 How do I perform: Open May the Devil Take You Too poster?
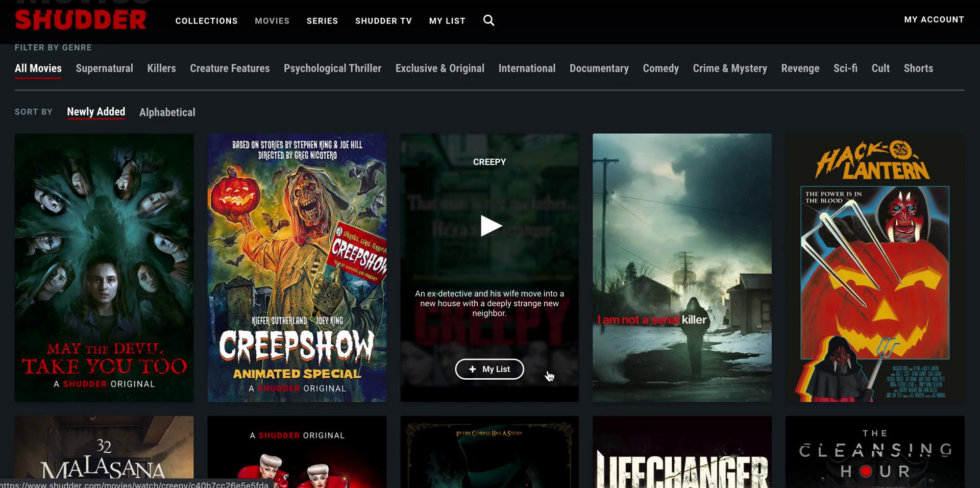click(104, 267)
